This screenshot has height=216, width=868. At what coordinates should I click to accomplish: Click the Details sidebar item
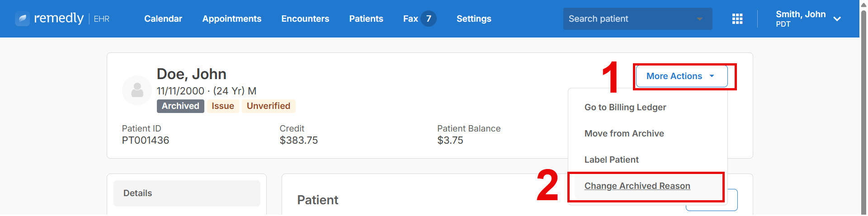187,193
